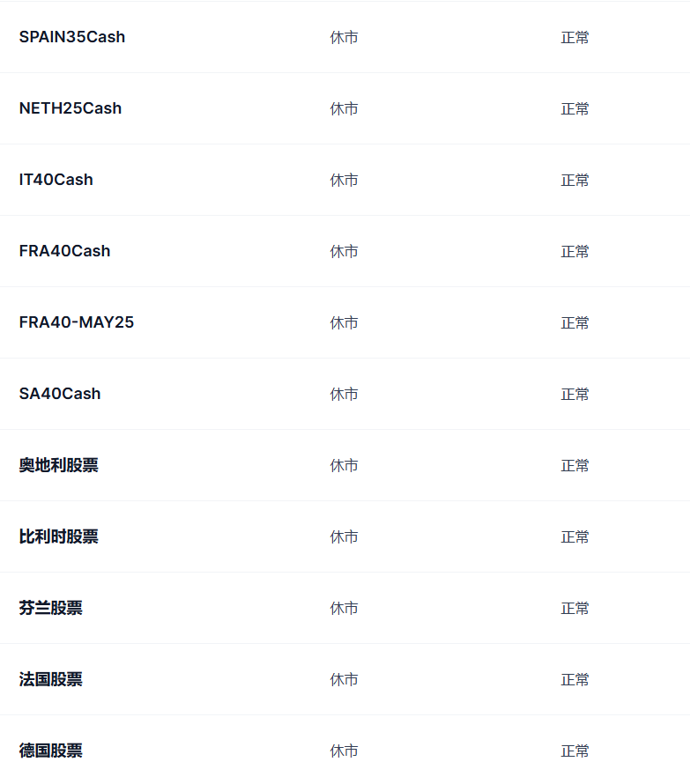Open the SA40Cash instrument entry

(60, 394)
